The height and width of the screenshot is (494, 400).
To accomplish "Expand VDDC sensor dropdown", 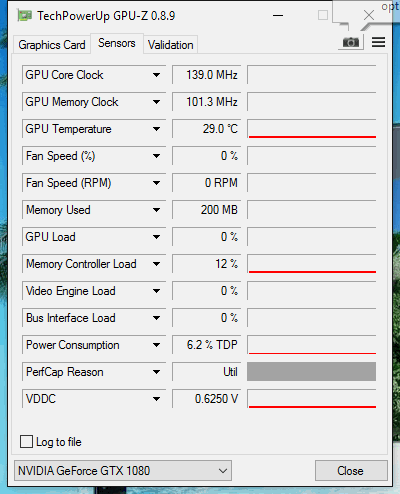I will point(156,399).
